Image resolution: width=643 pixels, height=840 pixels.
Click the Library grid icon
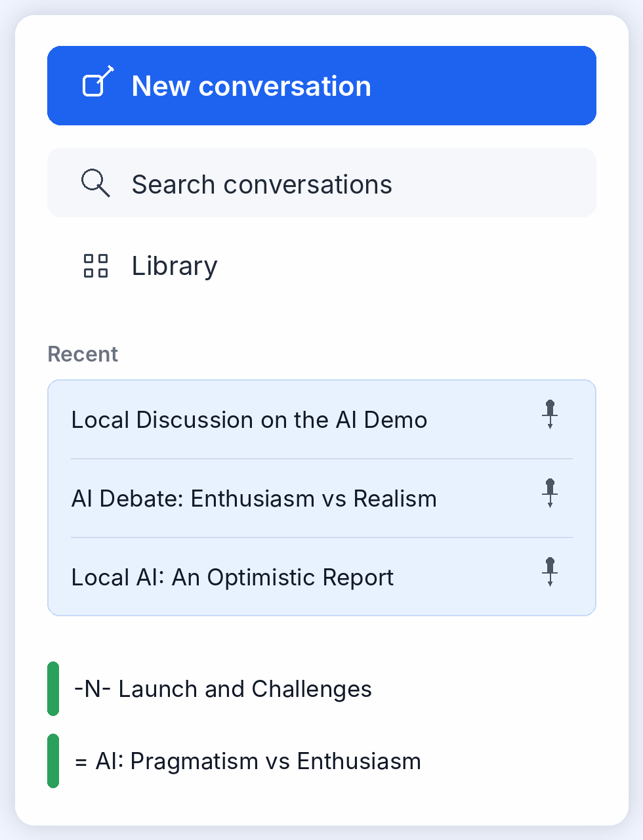[x=96, y=266]
